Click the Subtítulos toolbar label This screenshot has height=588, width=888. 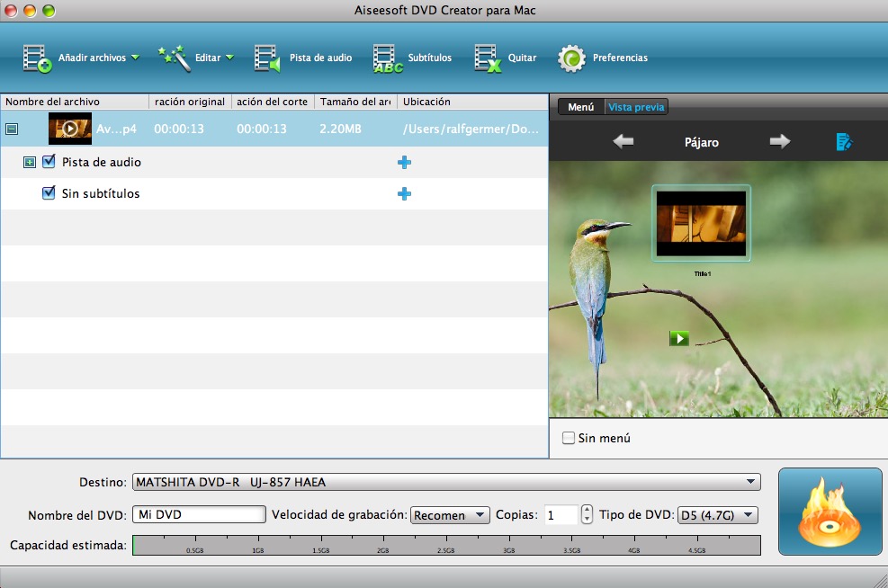pyautogui.click(x=430, y=58)
